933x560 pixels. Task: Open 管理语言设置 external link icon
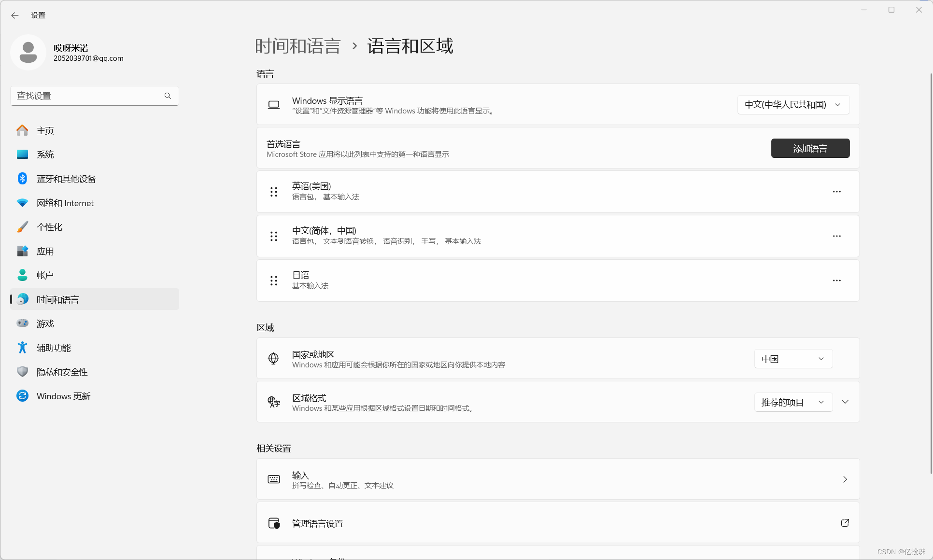pyautogui.click(x=845, y=523)
